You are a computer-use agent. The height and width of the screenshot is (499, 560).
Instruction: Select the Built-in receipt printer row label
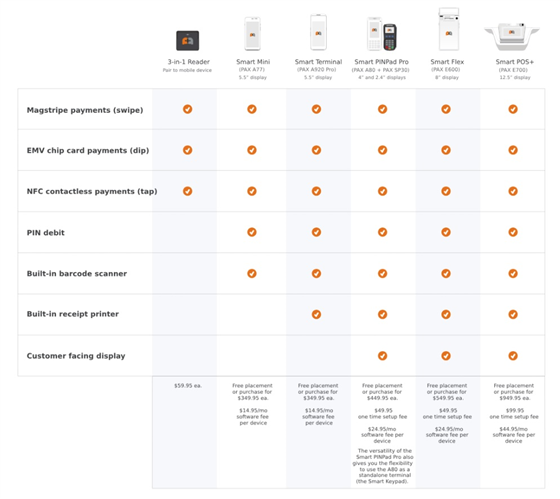point(73,314)
